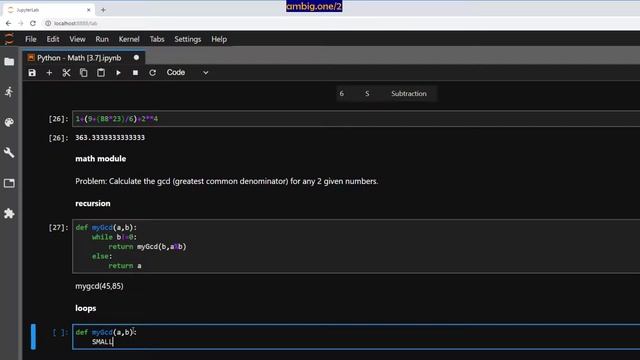640x360 pixels.
Task: Open the Kernel menu
Action: click(x=129, y=39)
